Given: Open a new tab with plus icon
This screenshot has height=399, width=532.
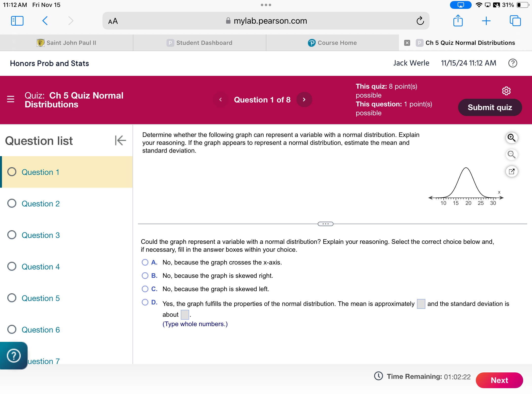Looking at the screenshot, I should tap(486, 21).
